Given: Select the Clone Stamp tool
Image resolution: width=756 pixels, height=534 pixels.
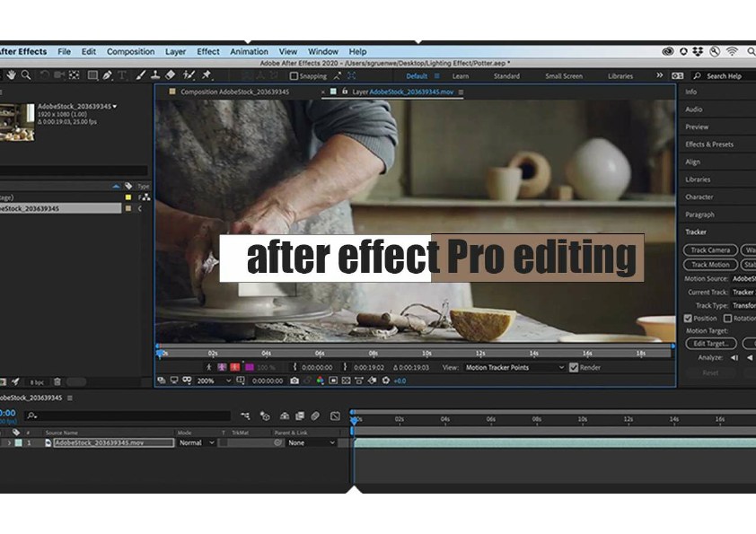Looking at the screenshot, I should click(x=155, y=75).
